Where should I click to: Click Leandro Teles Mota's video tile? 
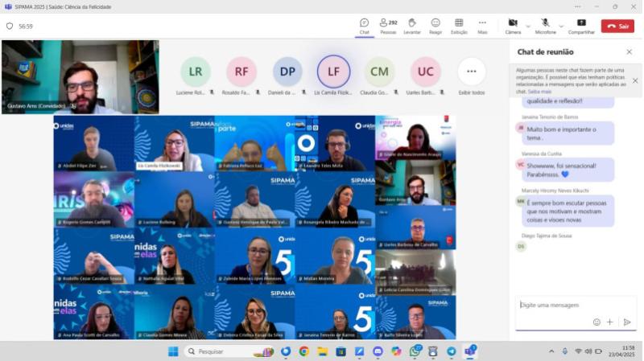[x=335, y=143]
